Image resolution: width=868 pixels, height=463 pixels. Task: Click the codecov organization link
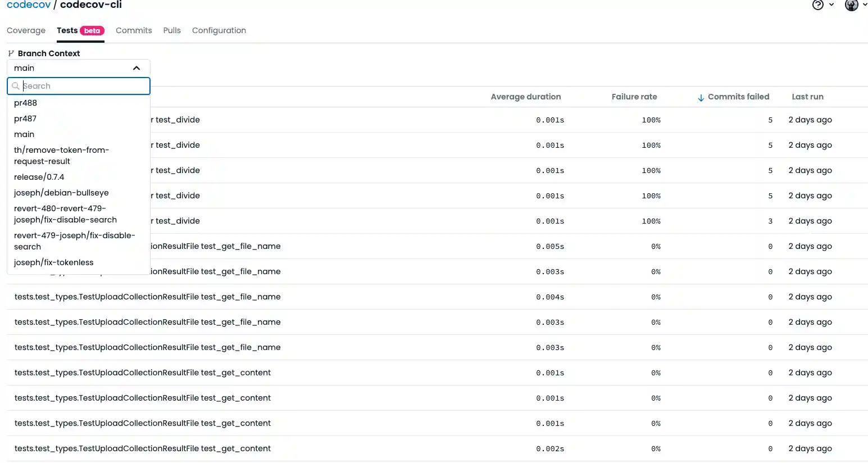(29, 5)
